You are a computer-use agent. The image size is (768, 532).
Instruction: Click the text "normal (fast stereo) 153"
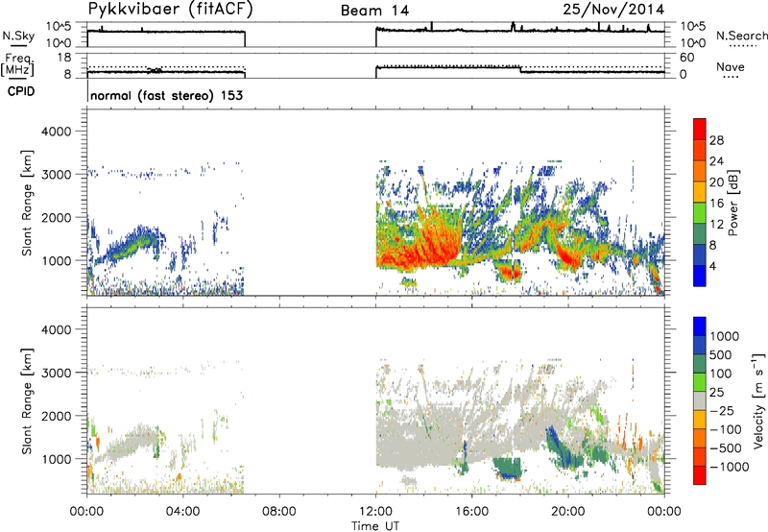tap(166, 95)
